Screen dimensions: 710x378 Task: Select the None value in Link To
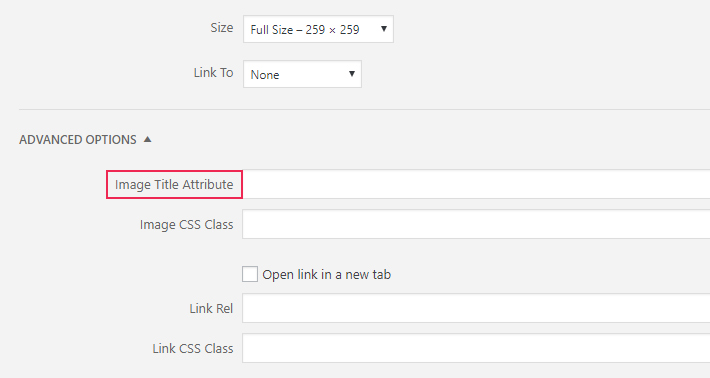[x=265, y=75]
